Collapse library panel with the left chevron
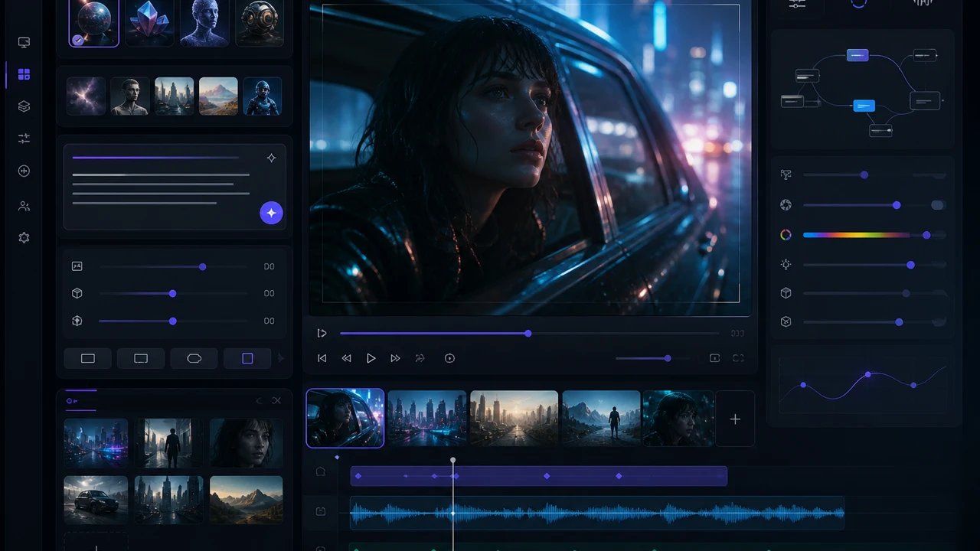 (x=259, y=400)
